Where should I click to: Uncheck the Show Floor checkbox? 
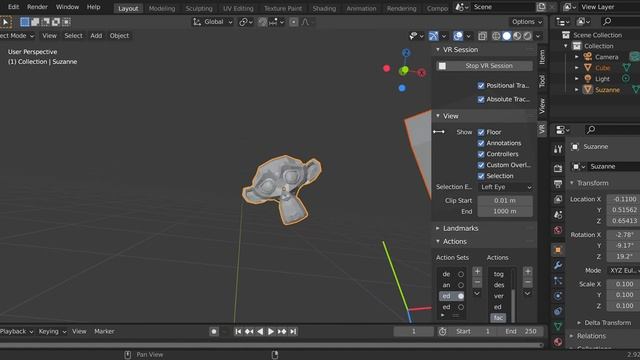(x=481, y=132)
